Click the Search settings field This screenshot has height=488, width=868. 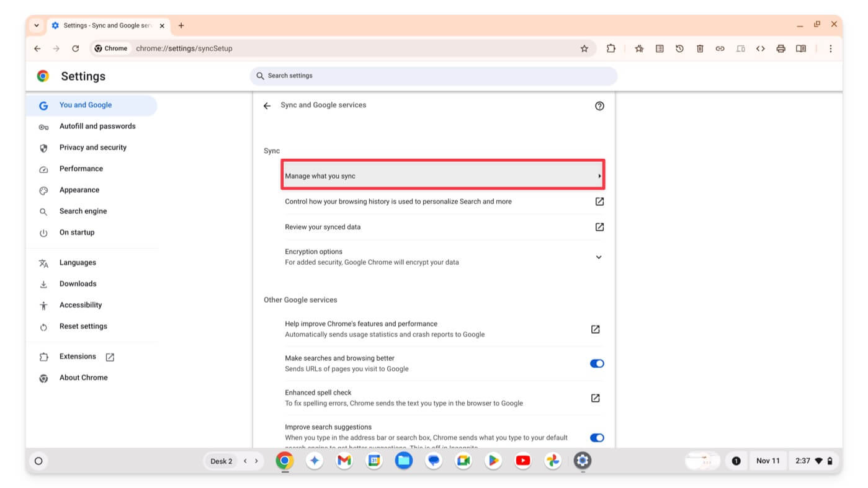(x=433, y=76)
